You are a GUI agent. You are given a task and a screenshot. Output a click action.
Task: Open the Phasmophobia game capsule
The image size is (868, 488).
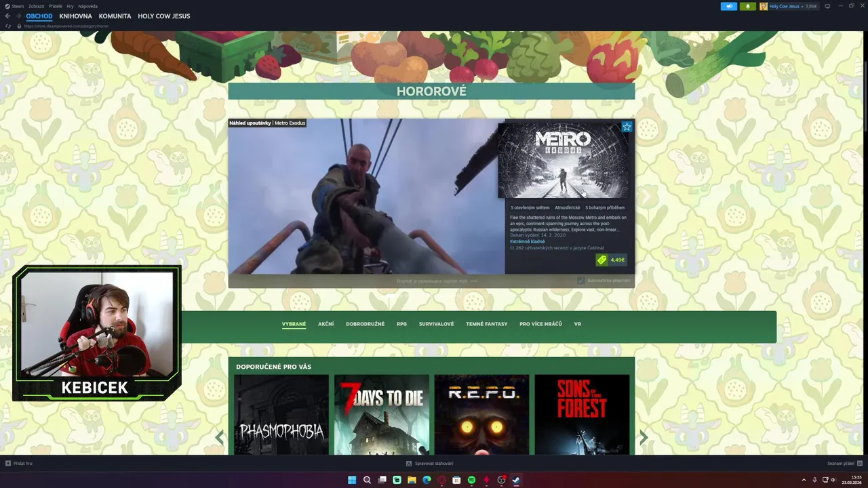tap(281, 414)
